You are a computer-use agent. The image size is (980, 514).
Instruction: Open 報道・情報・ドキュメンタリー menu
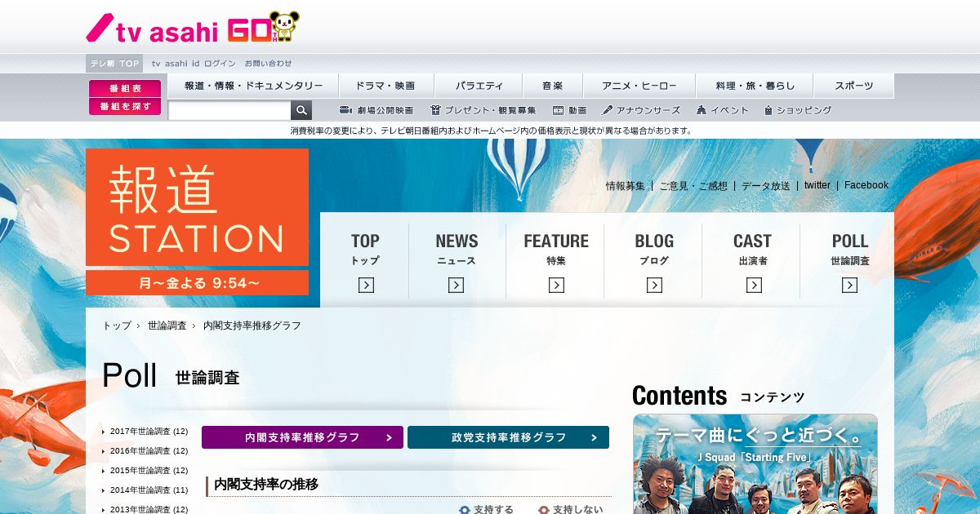tap(253, 86)
